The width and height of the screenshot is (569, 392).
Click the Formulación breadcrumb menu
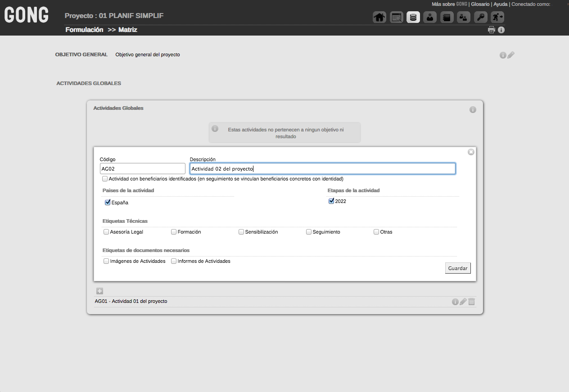(x=84, y=30)
